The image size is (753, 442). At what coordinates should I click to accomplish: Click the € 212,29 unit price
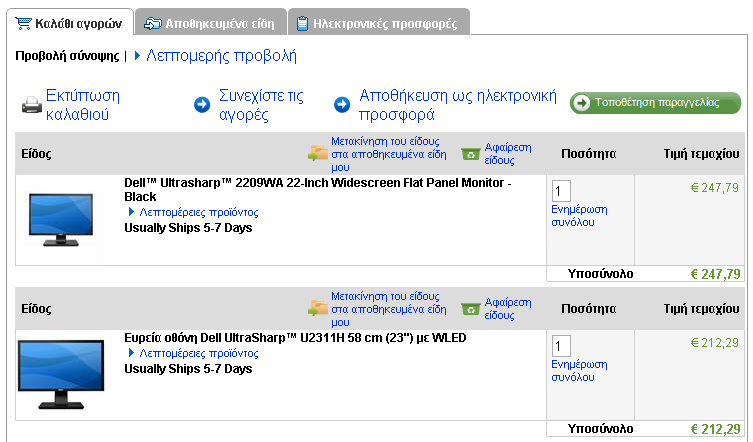(715, 343)
